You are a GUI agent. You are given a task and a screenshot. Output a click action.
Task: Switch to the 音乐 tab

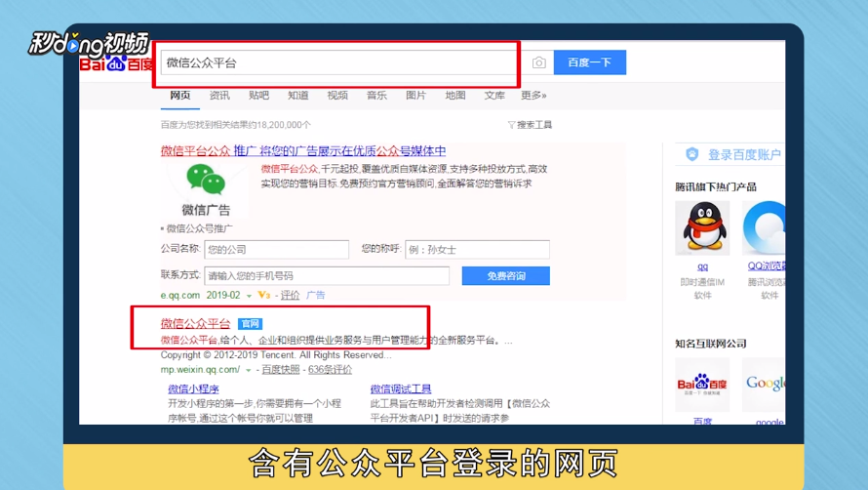pyautogui.click(x=376, y=96)
